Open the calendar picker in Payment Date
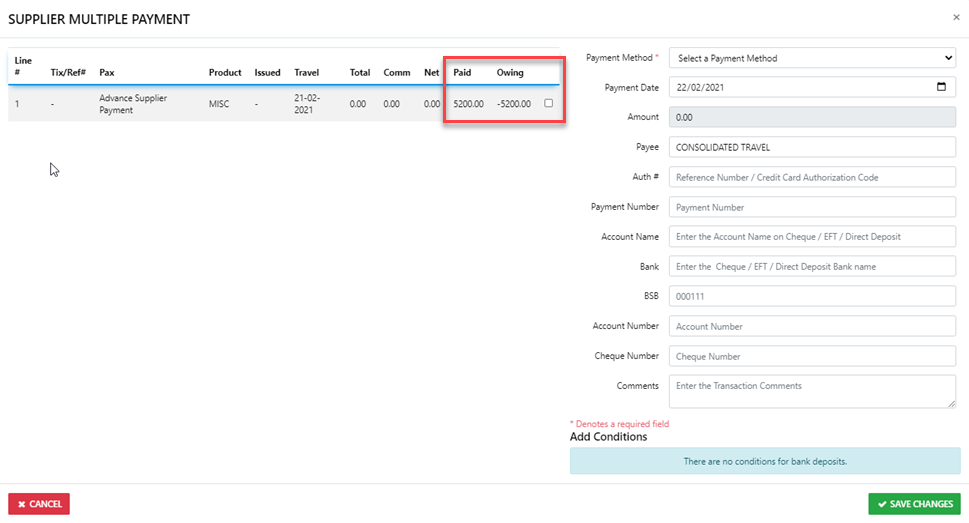 tap(941, 87)
